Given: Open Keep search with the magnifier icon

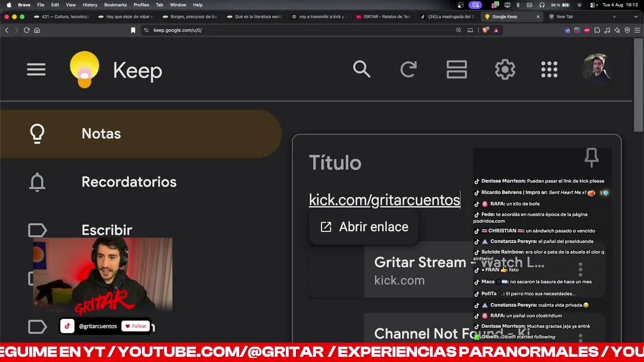Looking at the screenshot, I should point(361,69).
